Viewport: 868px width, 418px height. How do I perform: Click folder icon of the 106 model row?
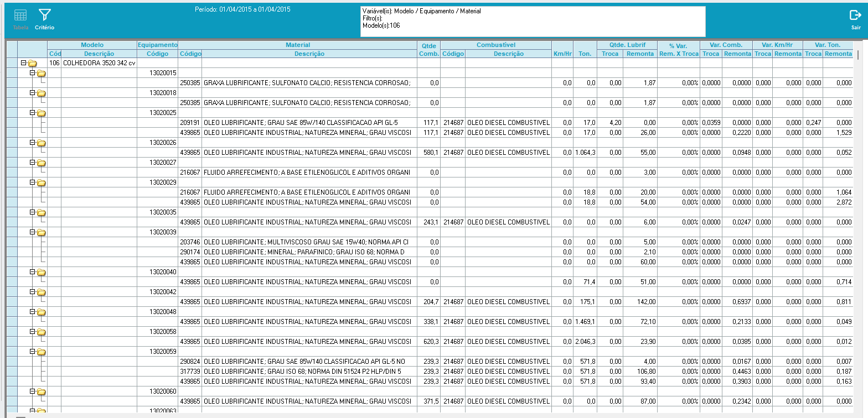[32, 63]
